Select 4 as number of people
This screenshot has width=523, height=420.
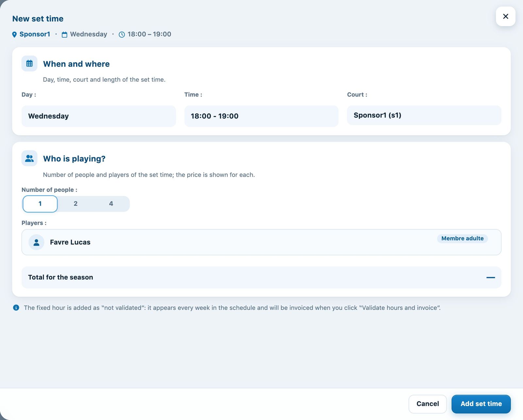pyautogui.click(x=111, y=204)
